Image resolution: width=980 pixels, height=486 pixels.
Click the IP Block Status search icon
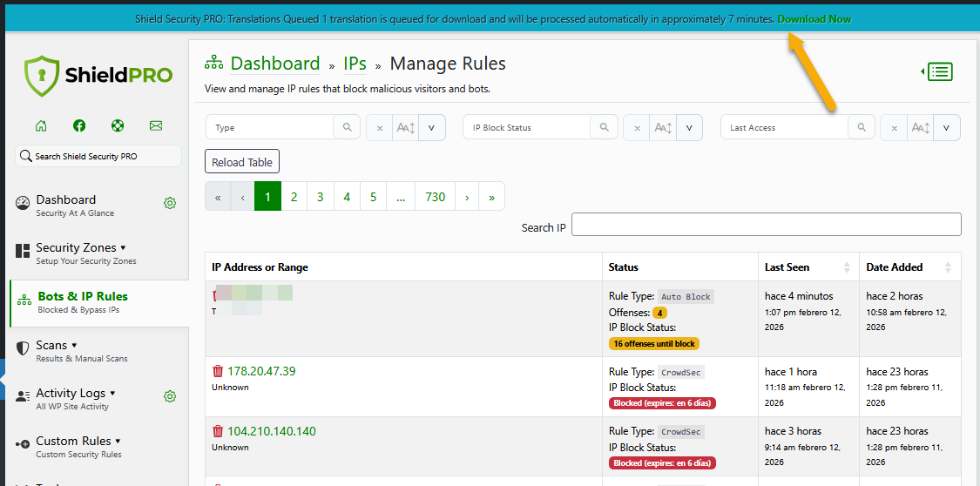click(605, 127)
